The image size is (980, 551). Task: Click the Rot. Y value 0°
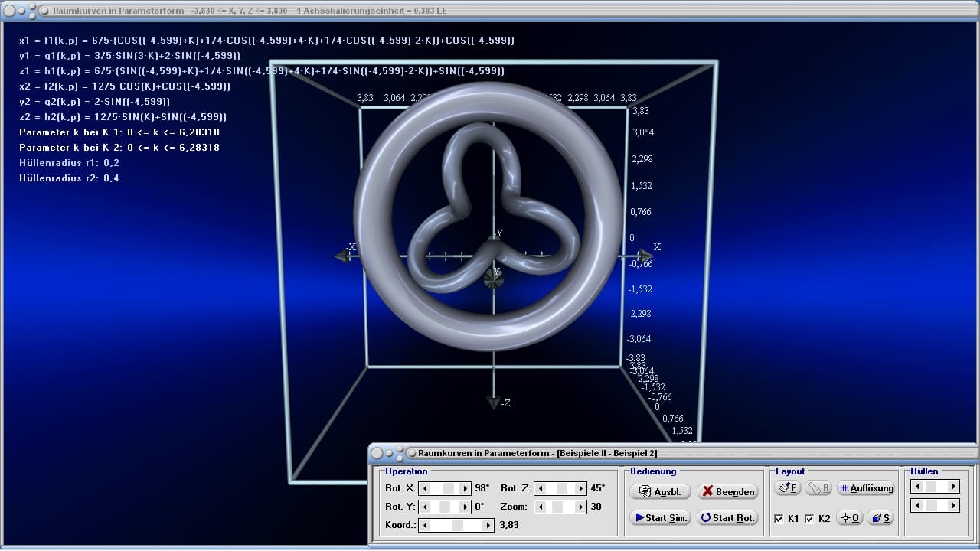click(479, 507)
